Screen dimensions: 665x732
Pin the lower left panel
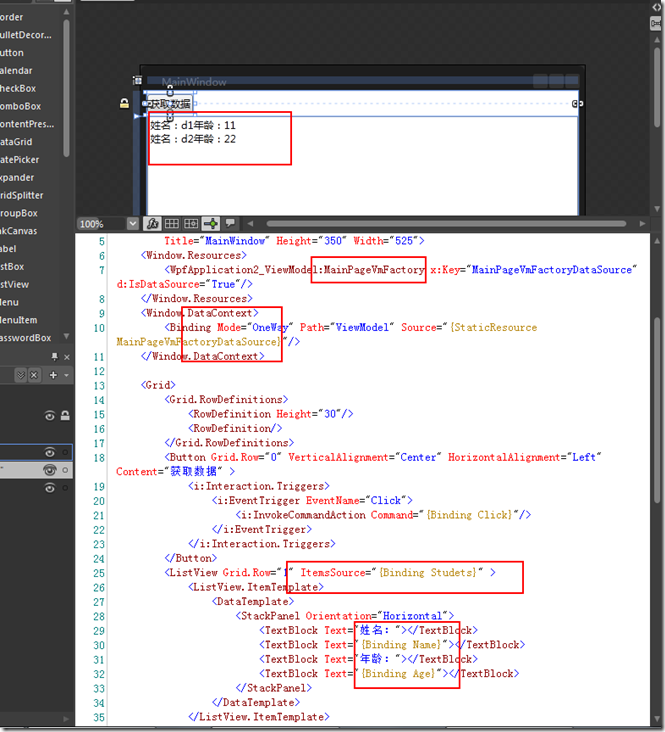tap(55, 357)
